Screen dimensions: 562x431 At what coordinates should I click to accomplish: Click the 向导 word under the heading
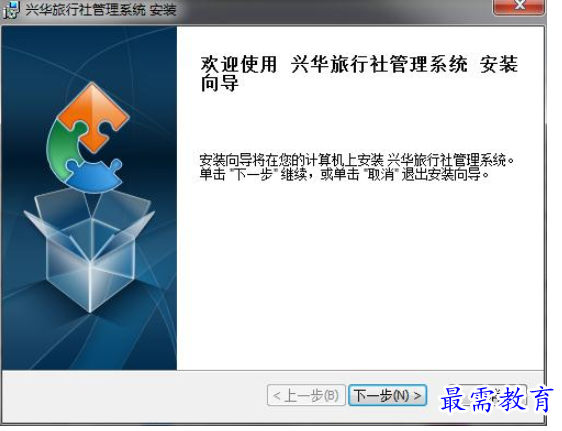(219, 84)
